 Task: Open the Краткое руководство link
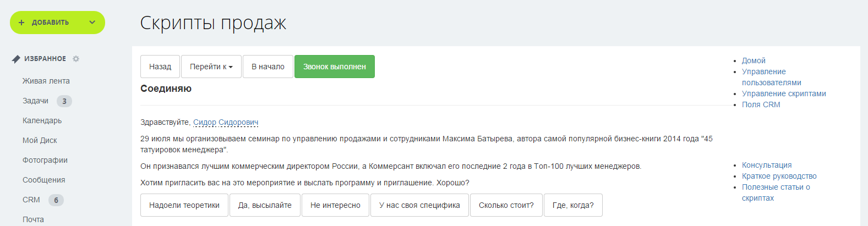(779, 176)
